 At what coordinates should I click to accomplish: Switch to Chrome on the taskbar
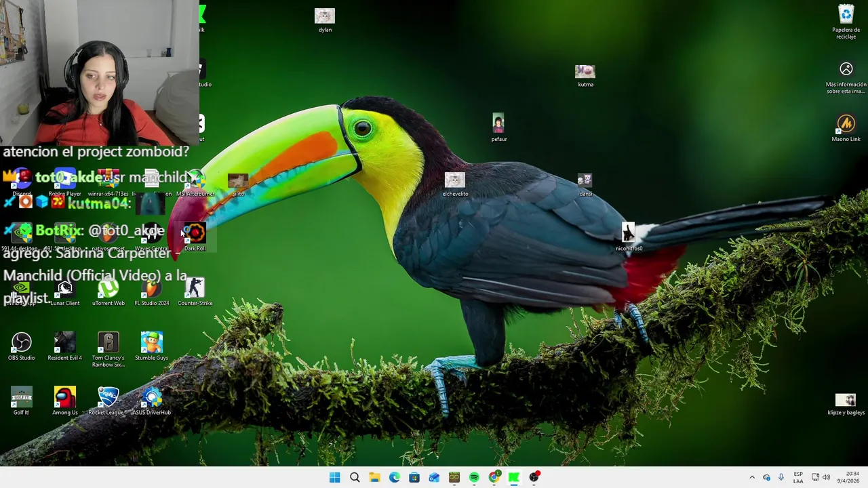494,477
